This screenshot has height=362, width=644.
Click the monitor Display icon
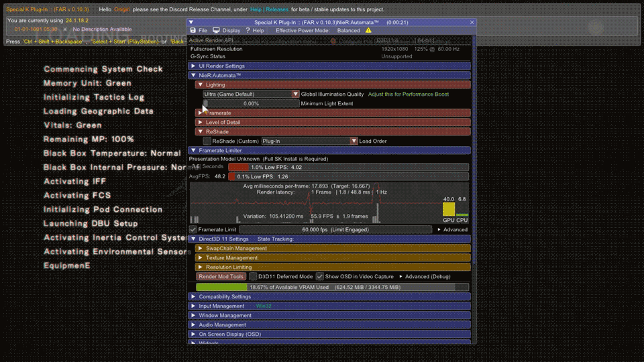(217, 31)
